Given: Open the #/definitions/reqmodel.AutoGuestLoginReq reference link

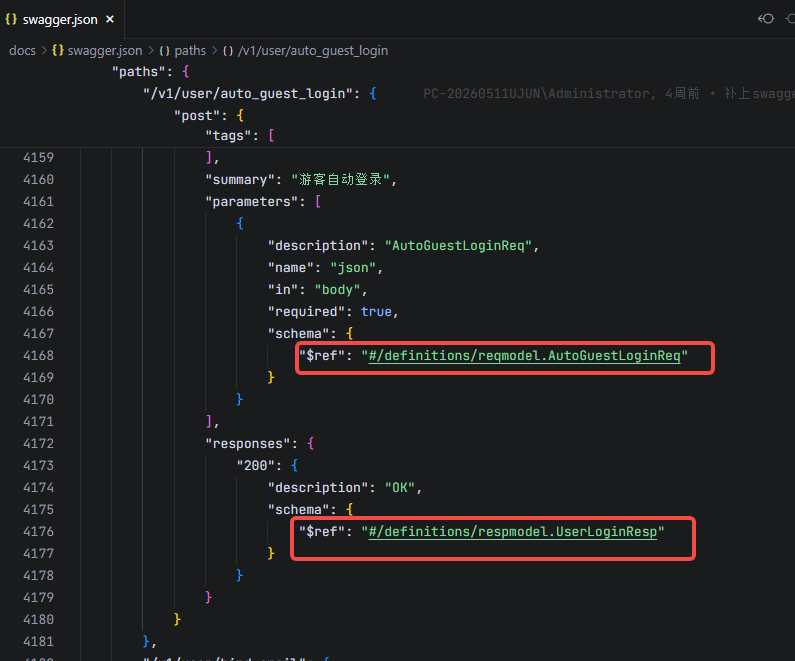Looking at the screenshot, I should 524,356.
